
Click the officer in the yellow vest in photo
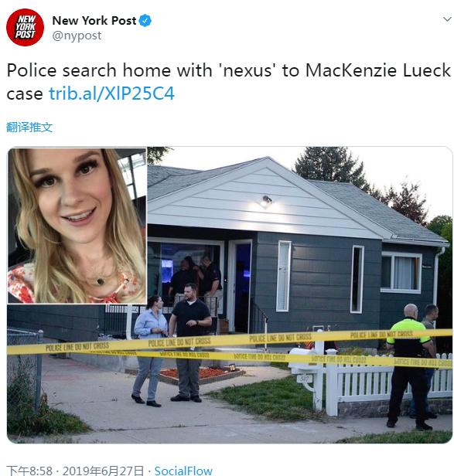[409, 367]
